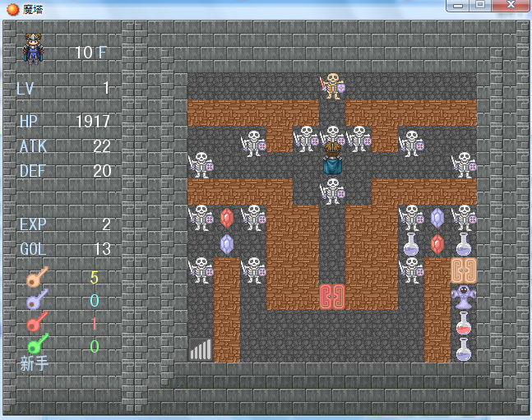Grab blue potion directly above the yellow door
The width and height of the screenshot is (532, 420).
[x=464, y=244]
